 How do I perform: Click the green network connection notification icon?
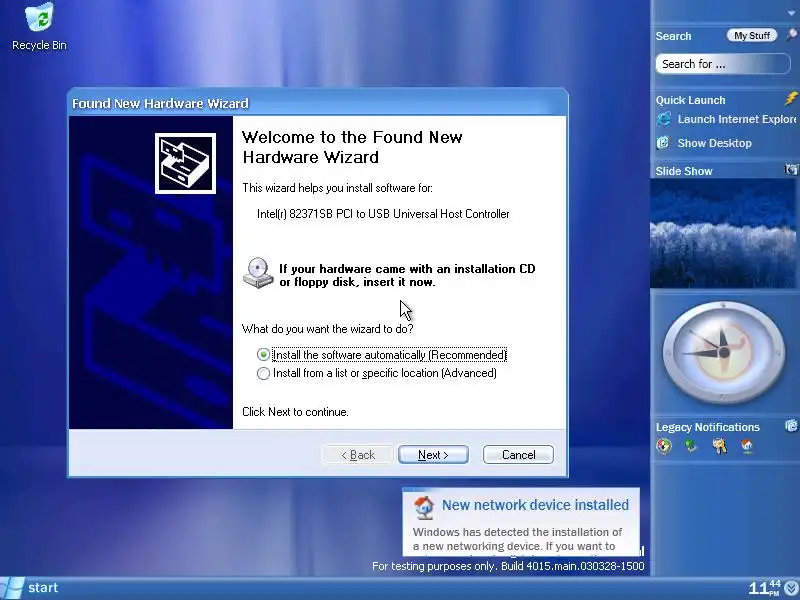691,446
